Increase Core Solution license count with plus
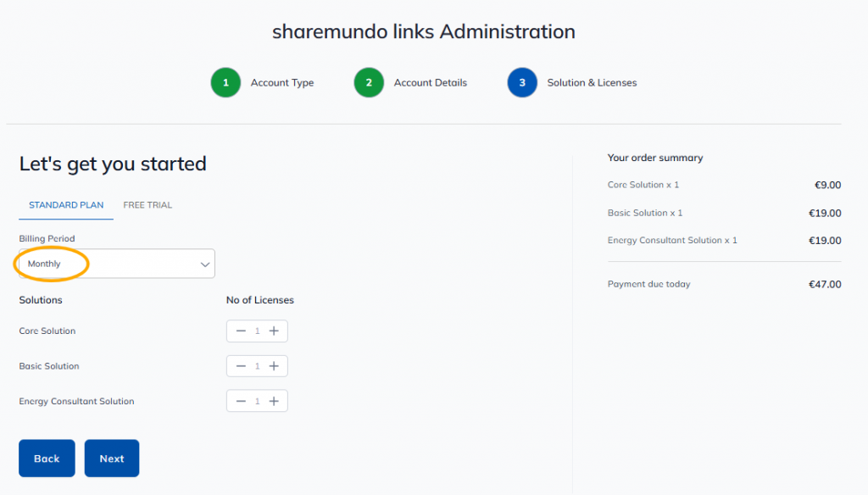 274,331
